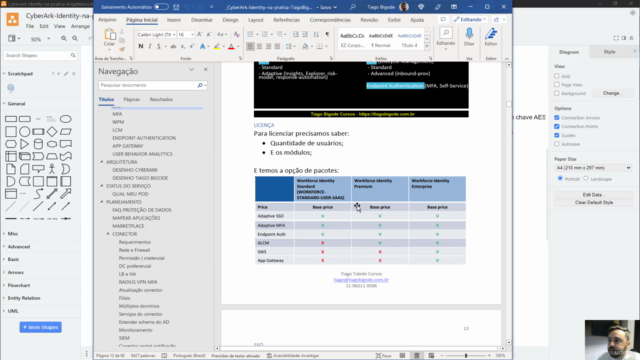This screenshot has height=360, width=640.
Task: Apply strikethrough formatting
Action: point(173,47)
